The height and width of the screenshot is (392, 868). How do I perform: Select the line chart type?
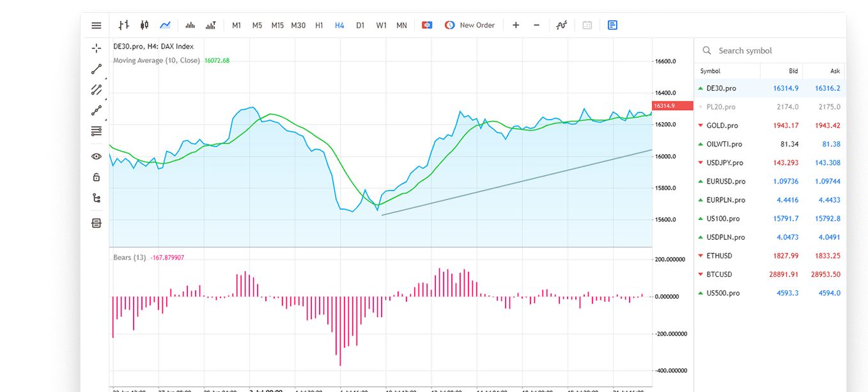click(x=165, y=26)
